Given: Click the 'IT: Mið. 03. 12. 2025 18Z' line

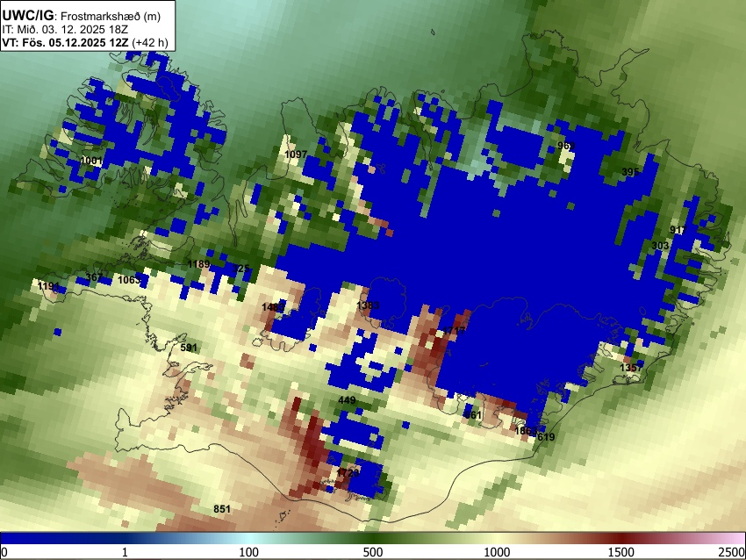Looking at the screenshot, I should click(x=65, y=30).
